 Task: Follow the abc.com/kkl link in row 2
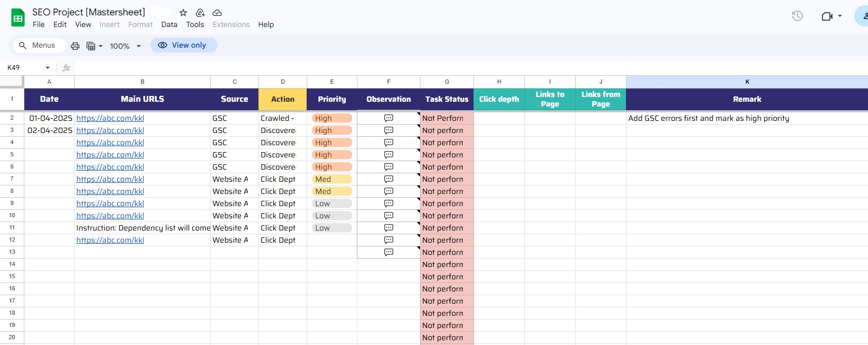pyautogui.click(x=110, y=118)
